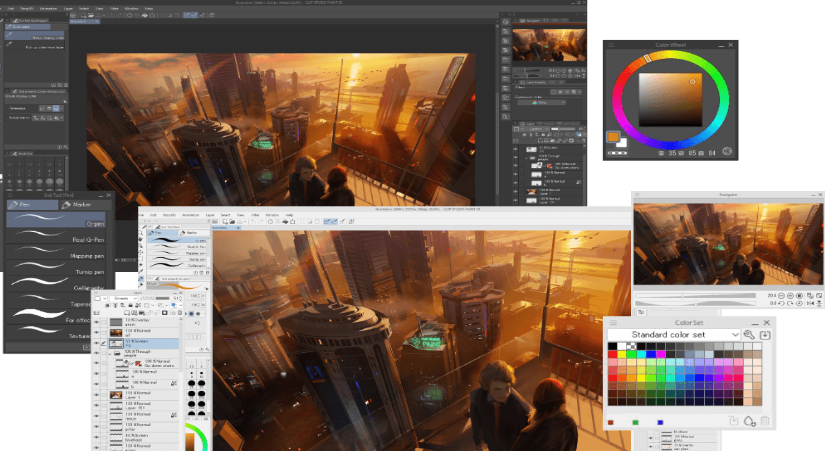
Task: Click the replace color icon in Color Set
Action: [x=734, y=421]
